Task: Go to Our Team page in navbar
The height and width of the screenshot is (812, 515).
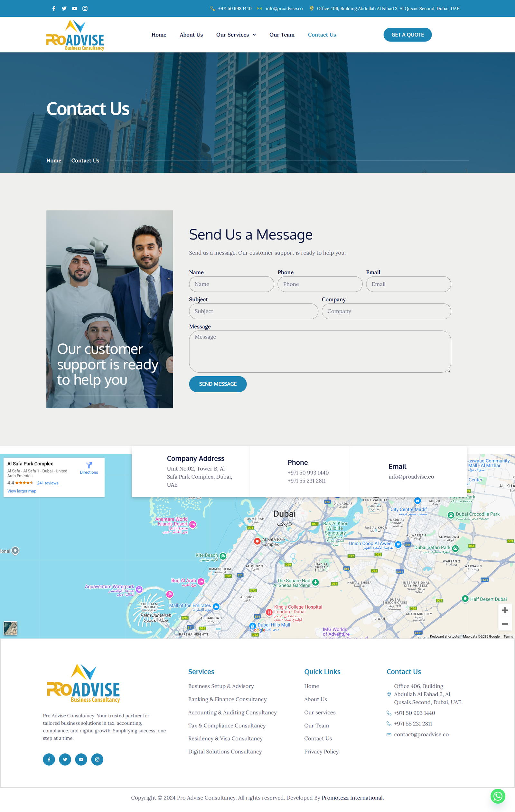Action: click(282, 35)
